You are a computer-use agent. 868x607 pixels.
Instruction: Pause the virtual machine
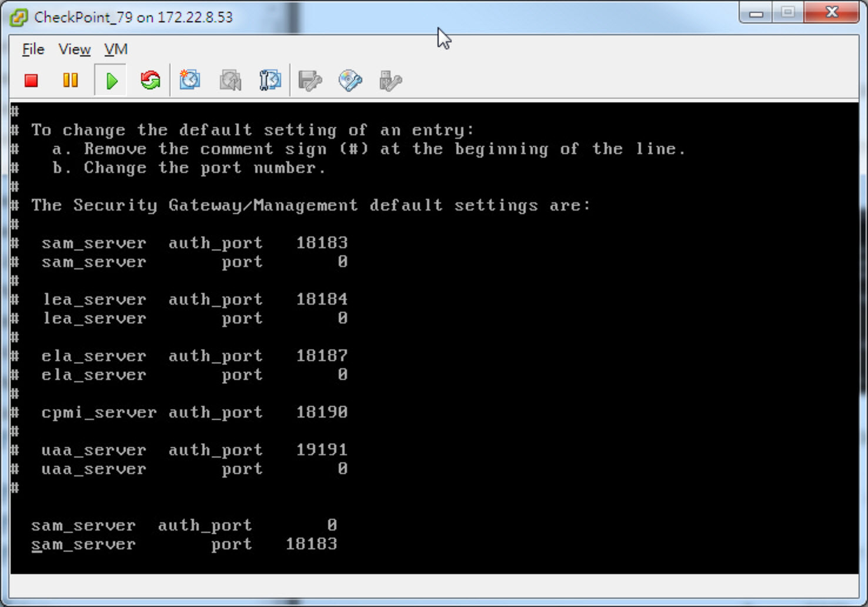[71, 80]
